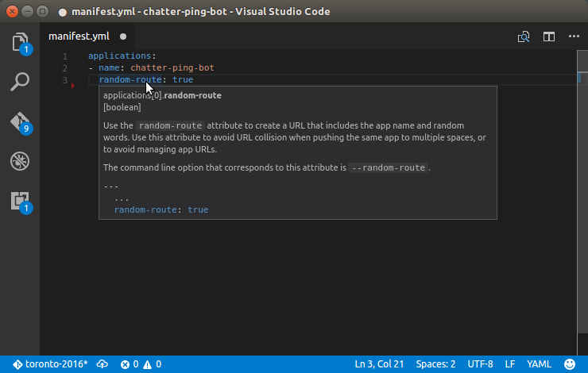Click line number 3 in the gutter
This screenshot has height=373, width=588.
[x=65, y=80]
